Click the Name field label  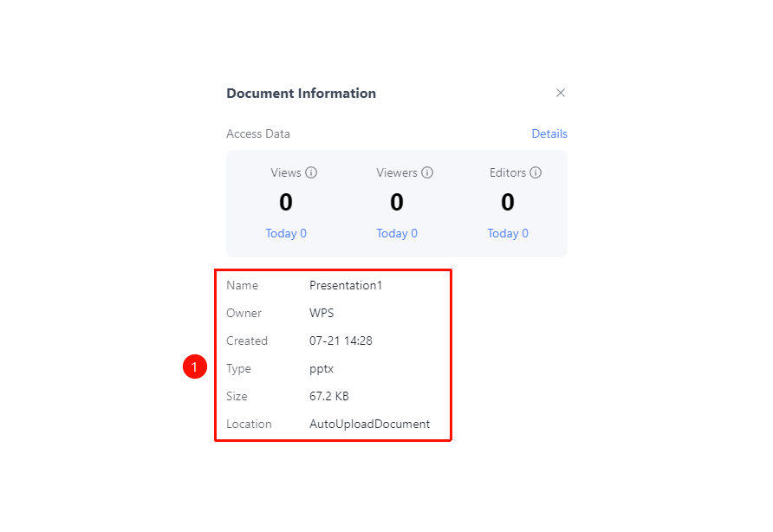[242, 285]
